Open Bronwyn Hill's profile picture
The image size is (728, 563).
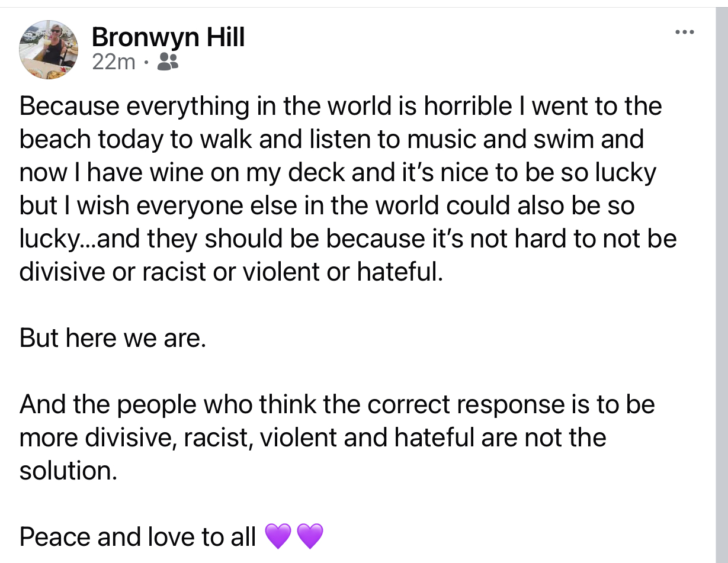pyautogui.click(x=49, y=49)
